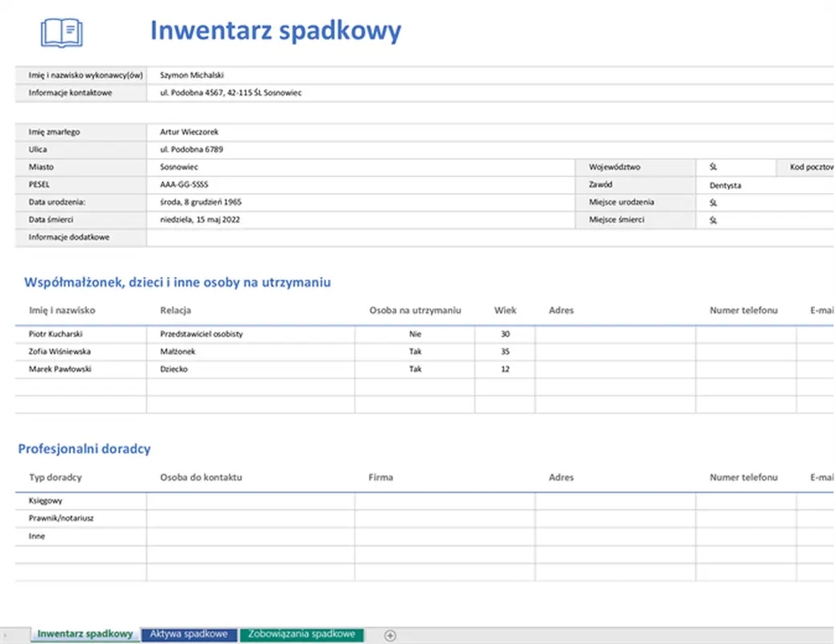Switch to Inwentarz spadkowy sheet tab
This screenshot has width=836, height=644.
(85, 634)
